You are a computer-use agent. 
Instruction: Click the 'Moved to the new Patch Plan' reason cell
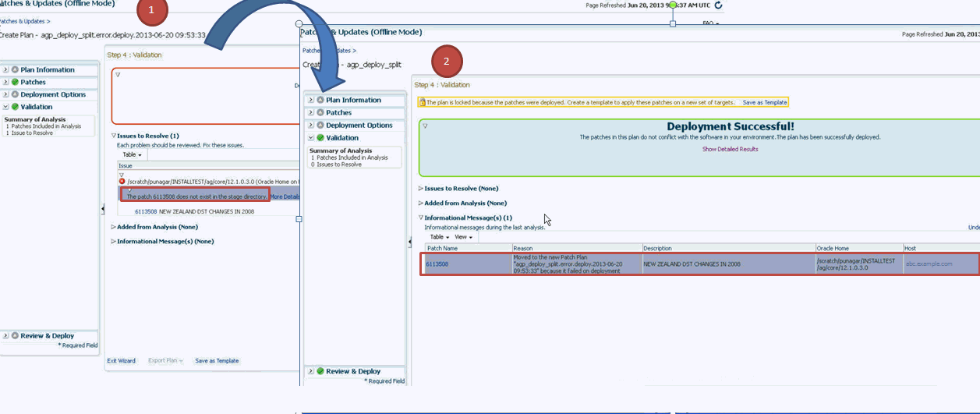[576, 264]
